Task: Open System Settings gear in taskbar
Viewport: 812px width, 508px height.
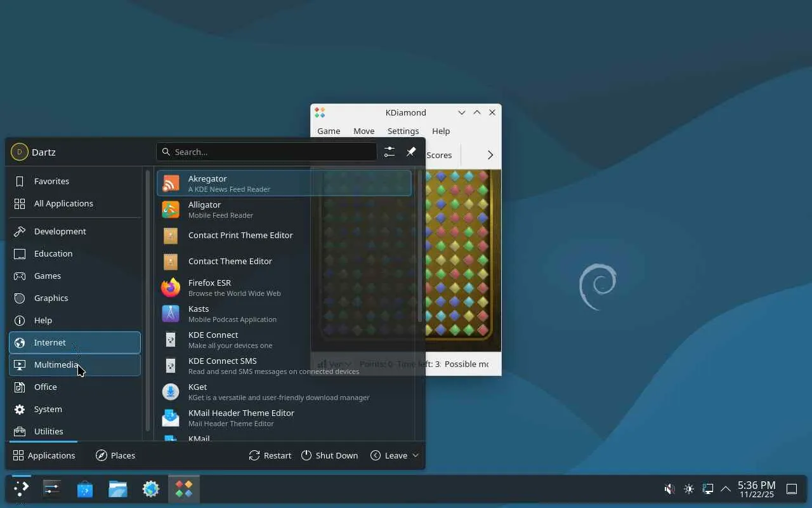Action: click(151, 488)
